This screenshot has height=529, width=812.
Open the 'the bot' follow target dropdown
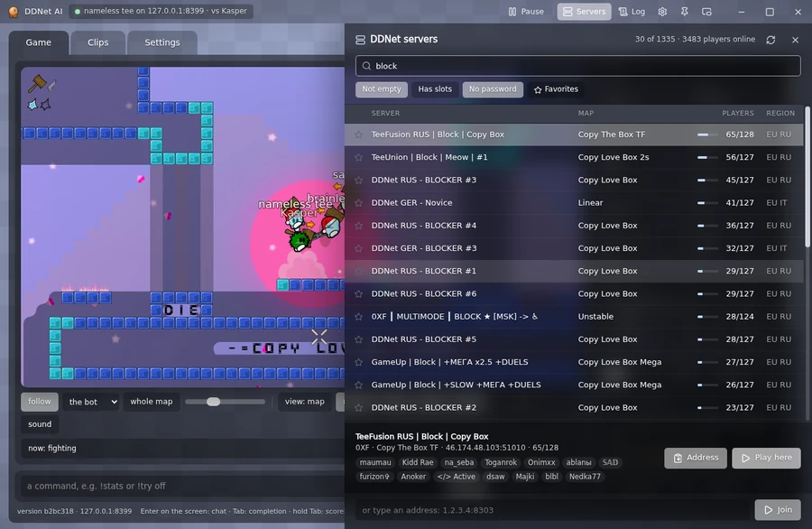click(91, 402)
